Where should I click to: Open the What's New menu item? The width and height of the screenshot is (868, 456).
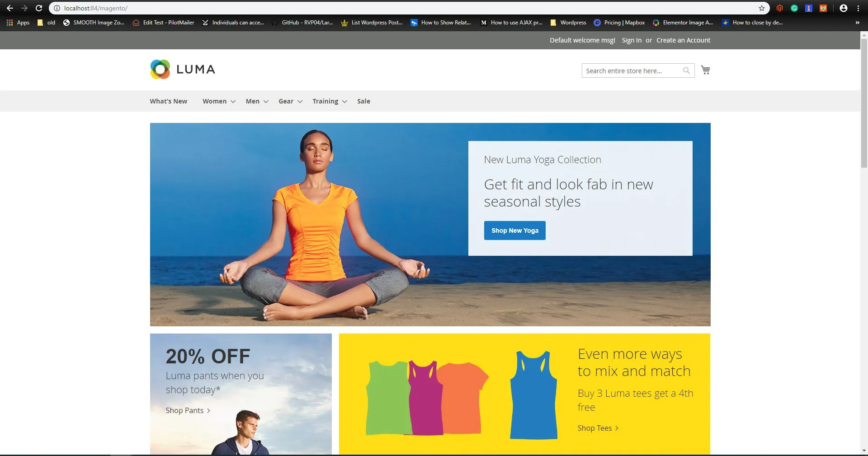pos(169,101)
